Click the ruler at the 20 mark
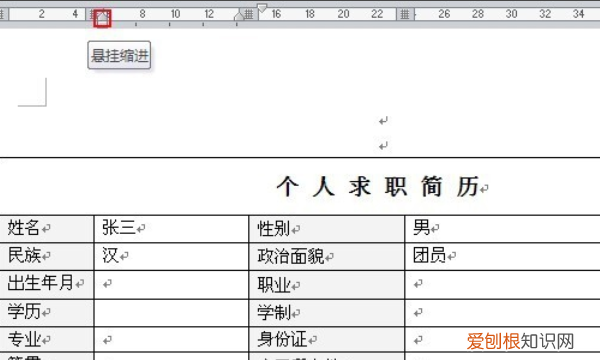 point(343,14)
